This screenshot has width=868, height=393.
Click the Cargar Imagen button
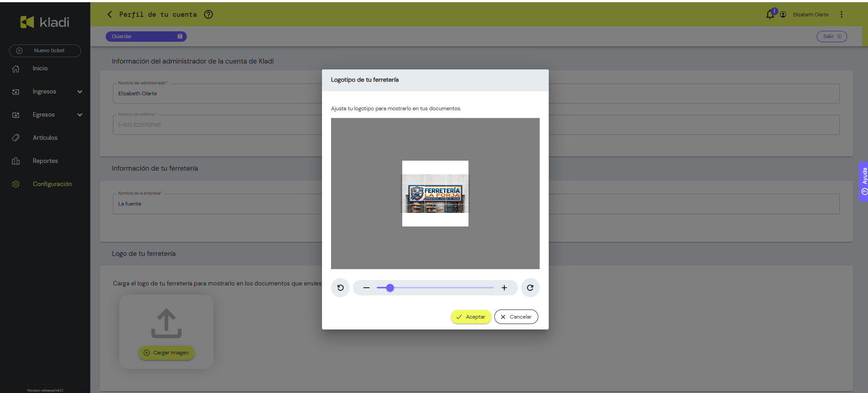coord(166,353)
